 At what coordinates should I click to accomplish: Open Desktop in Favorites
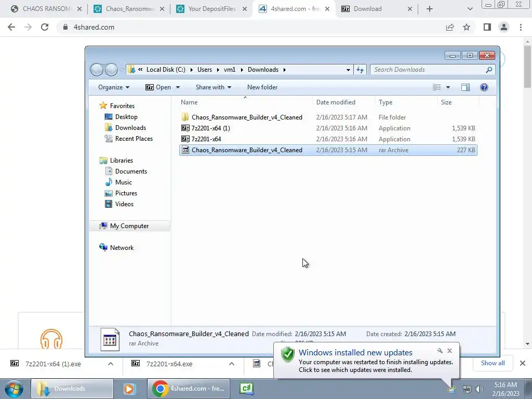126,117
